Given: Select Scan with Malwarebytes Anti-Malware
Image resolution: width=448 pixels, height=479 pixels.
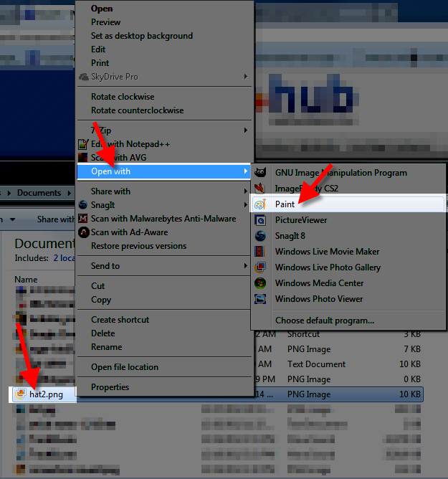Looking at the screenshot, I should [163, 219].
